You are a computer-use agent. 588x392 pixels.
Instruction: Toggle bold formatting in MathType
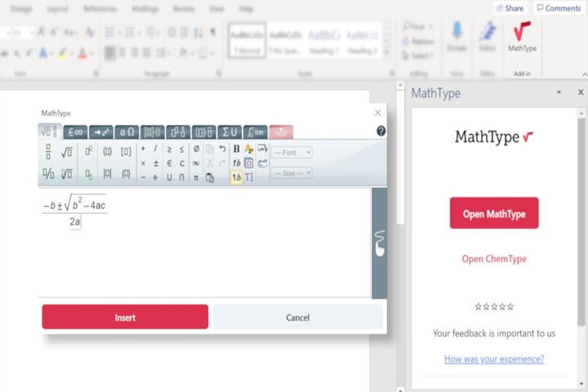click(x=236, y=149)
